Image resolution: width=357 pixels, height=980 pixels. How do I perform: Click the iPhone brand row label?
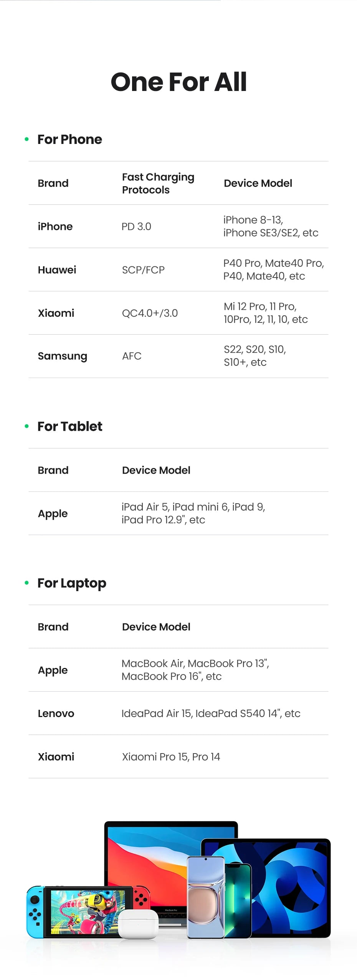click(x=55, y=226)
